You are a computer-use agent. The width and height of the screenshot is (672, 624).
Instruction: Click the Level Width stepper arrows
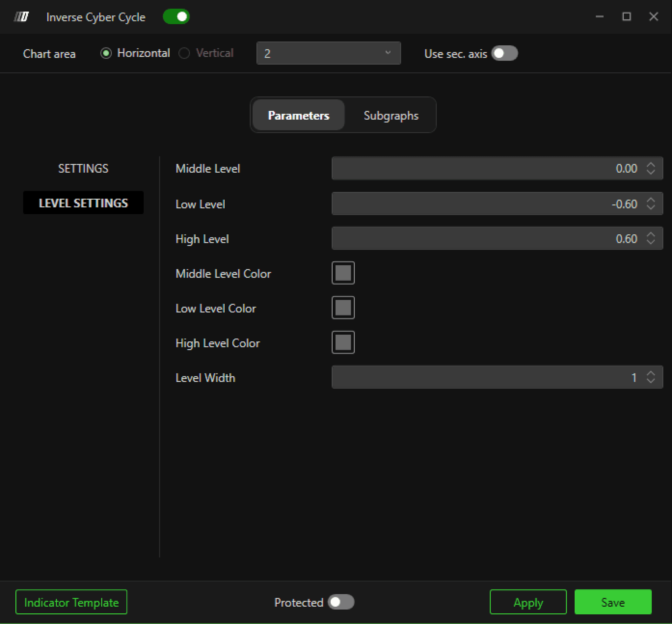(x=650, y=377)
